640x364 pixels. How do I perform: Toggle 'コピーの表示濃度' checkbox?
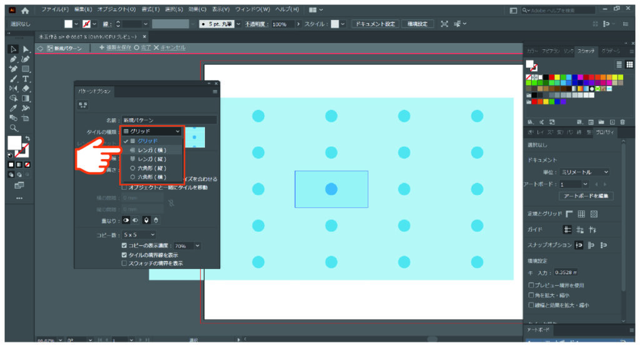pos(124,245)
